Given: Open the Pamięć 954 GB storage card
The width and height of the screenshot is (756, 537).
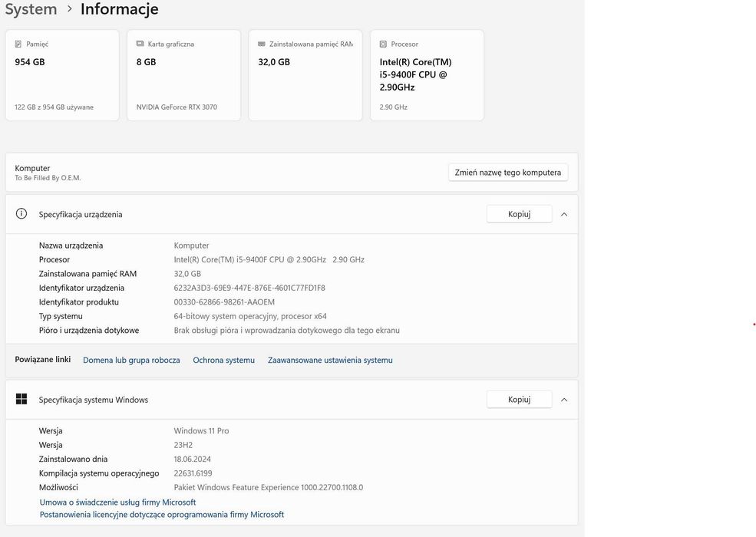Looking at the screenshot, I should pyautogui.click(x=62, y=75).
